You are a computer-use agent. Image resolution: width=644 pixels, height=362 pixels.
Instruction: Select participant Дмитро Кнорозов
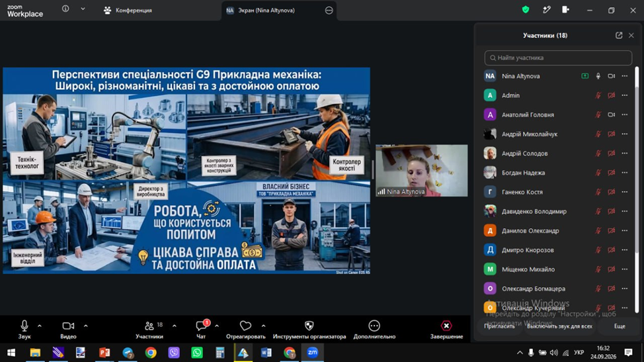click(x=557, y=249)
